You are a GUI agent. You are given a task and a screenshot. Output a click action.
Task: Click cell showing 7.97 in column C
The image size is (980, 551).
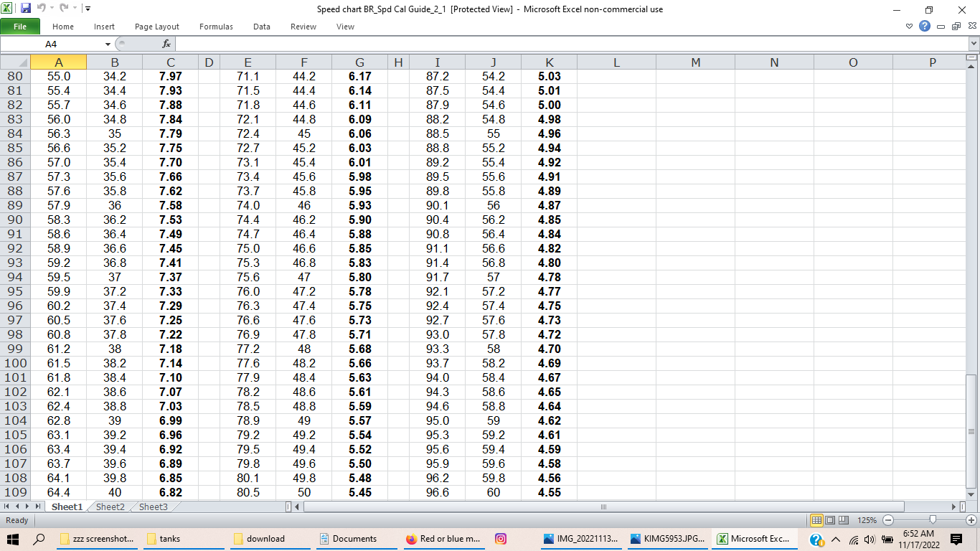pyautogui.click(x=171, y=76)
